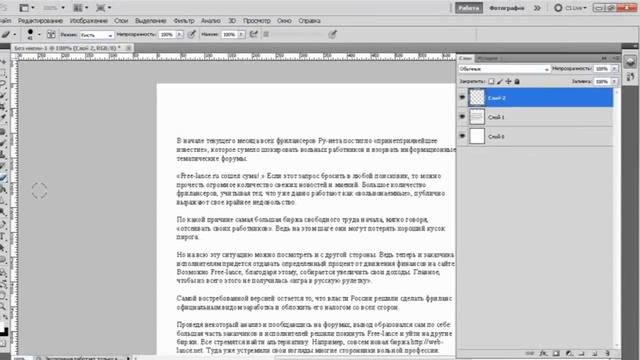Open the tool preset picker eraser icon
This screenshot has height=360, width=640.
coord(6,35)
